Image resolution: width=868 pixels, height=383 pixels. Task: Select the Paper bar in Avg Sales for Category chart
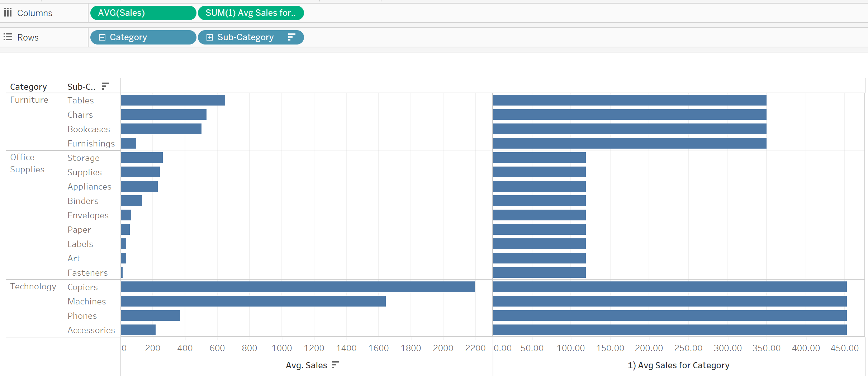[539, 229]
